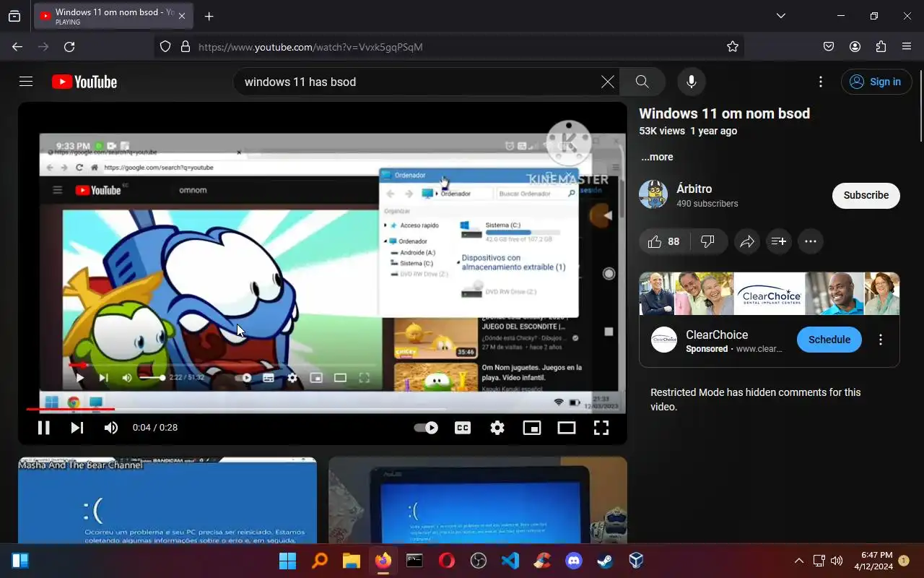Image resolution: width=924 pixels, height=578 pixels.
Task: Open Windows taskbar search
Action: coord(319,561)
